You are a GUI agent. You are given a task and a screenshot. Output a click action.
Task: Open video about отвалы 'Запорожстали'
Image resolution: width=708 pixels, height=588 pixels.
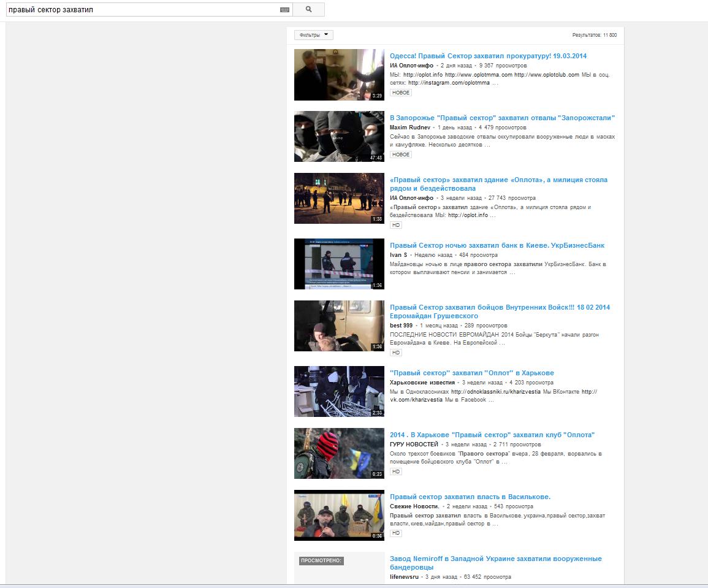pyautogui.click(x=502, y=118)
